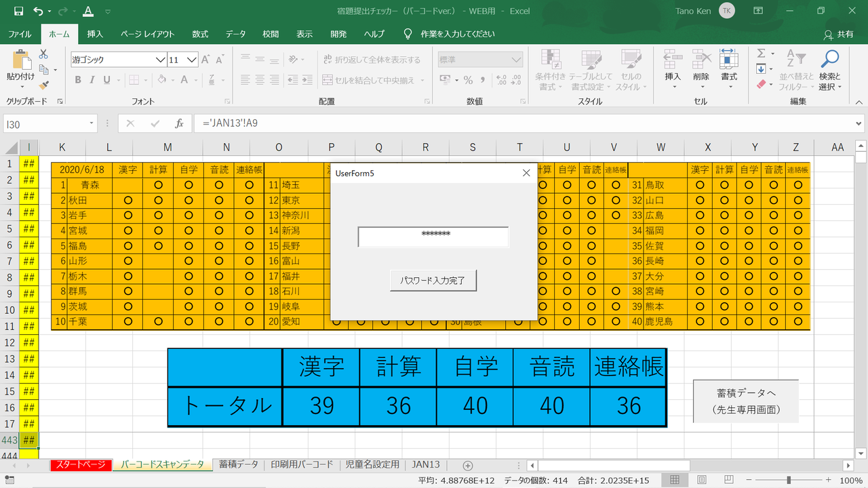The image size is (868, 488).
Task: Click the Undo arrow icon
Action: coord(38,12)
